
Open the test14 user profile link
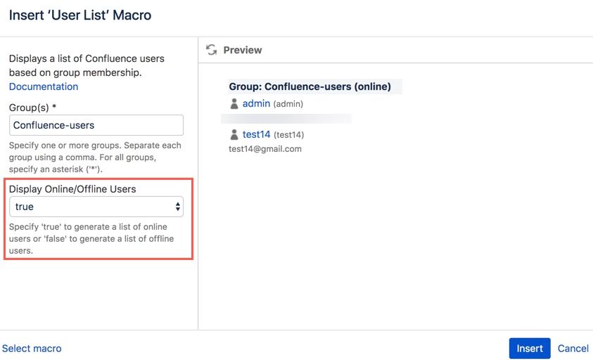coord(256,134)
